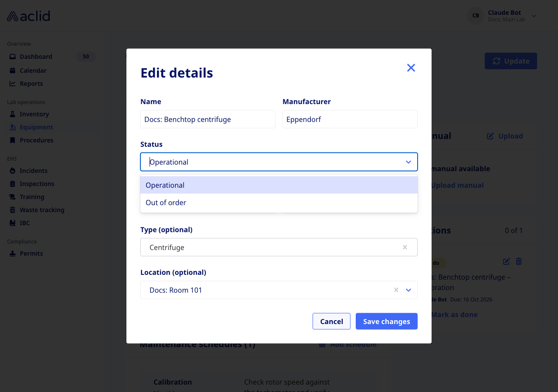Image resolution: width=558 pixels, height=392 pixels.
Task: Click Mark as done link
Action: pyautogui.click(x=454, y=314)
